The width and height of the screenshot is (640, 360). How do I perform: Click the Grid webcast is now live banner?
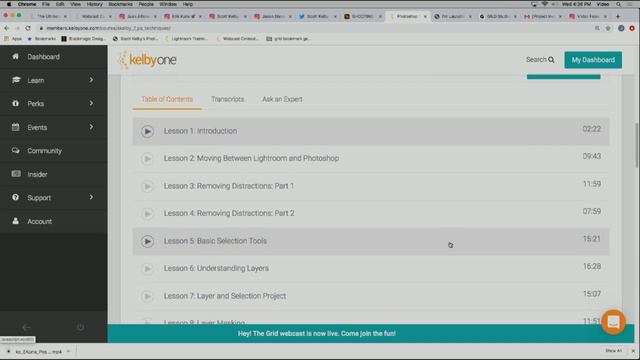point(317,333)
